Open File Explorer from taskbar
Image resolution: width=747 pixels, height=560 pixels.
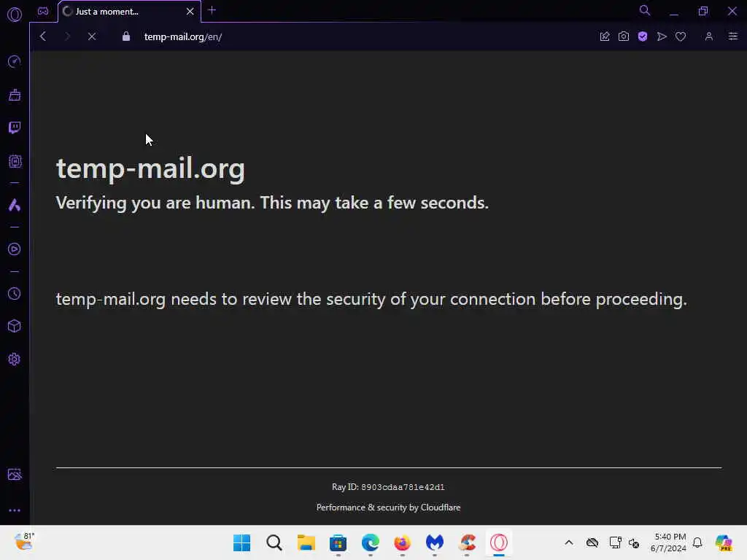pyautogui.click(x=306, y=542)
